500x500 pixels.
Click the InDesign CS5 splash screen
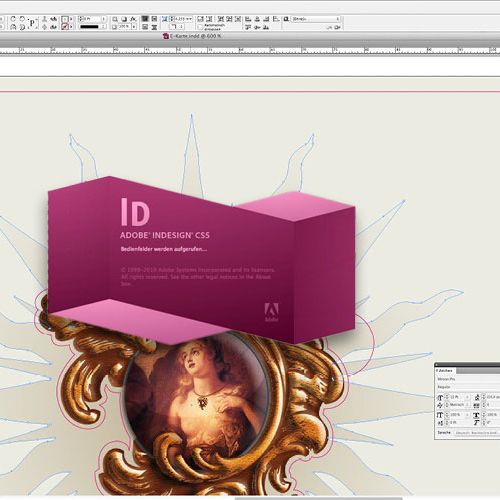[202, 260]
